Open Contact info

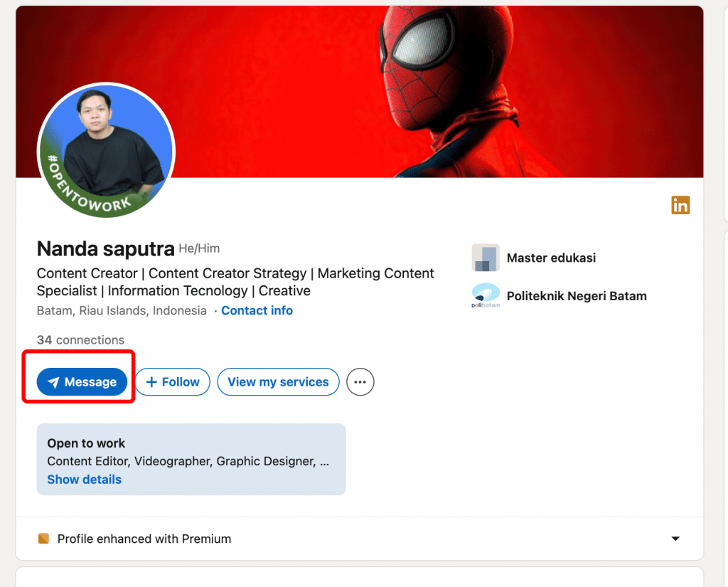[x=257, y=310]
